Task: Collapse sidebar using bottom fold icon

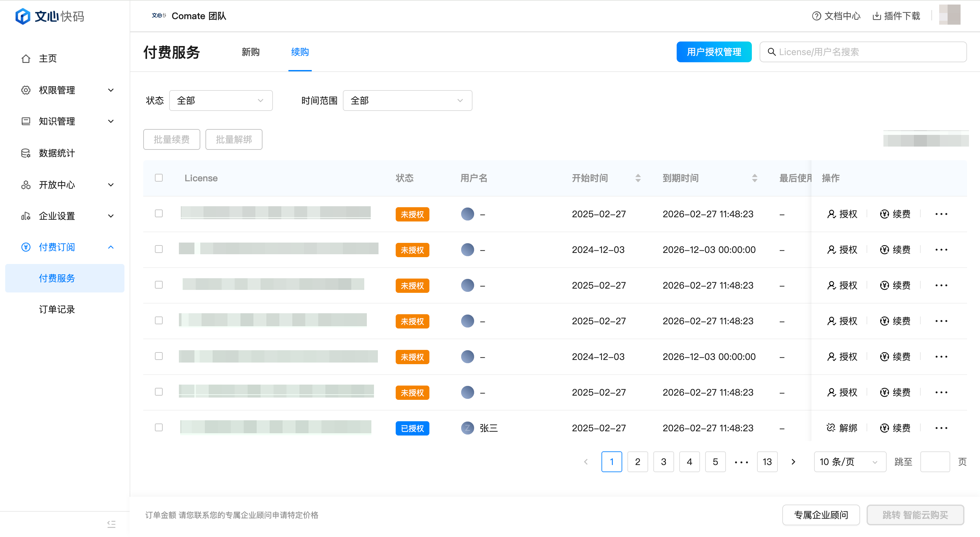Action: pyautogui.click(x=111, y=524)
